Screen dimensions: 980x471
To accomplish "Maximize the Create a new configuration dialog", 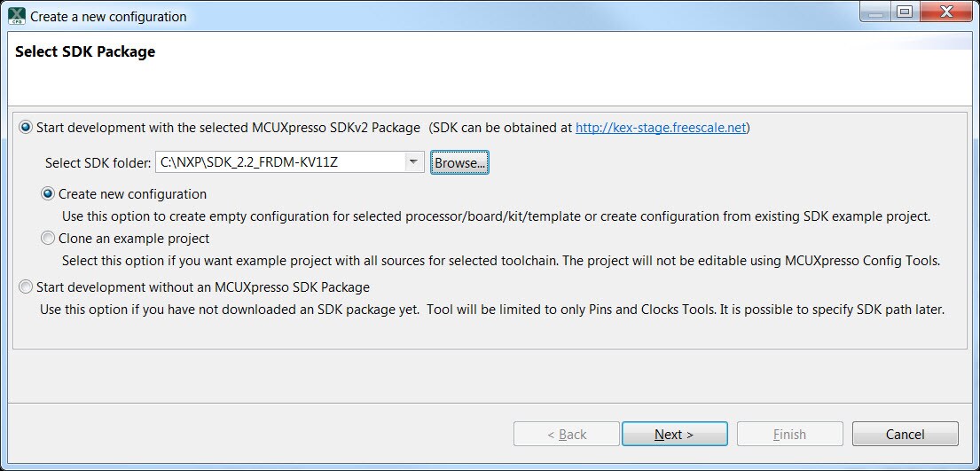I will click(x=905, y=12).
